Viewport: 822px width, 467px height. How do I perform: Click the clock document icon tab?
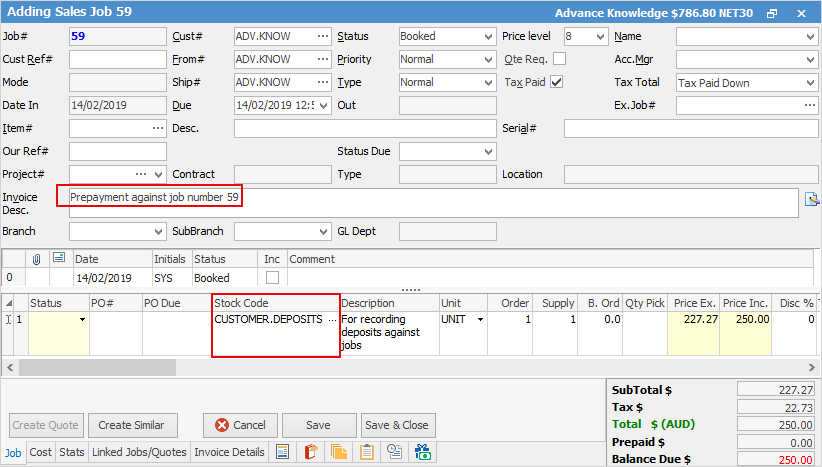coord(395,452)
